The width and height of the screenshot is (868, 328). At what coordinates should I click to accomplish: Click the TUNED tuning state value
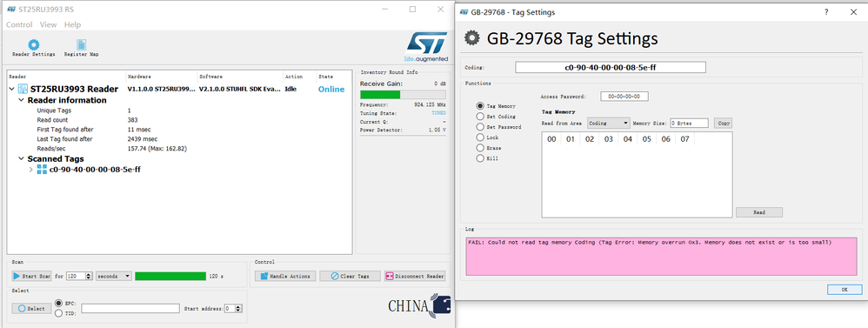(x=438, y=113)
